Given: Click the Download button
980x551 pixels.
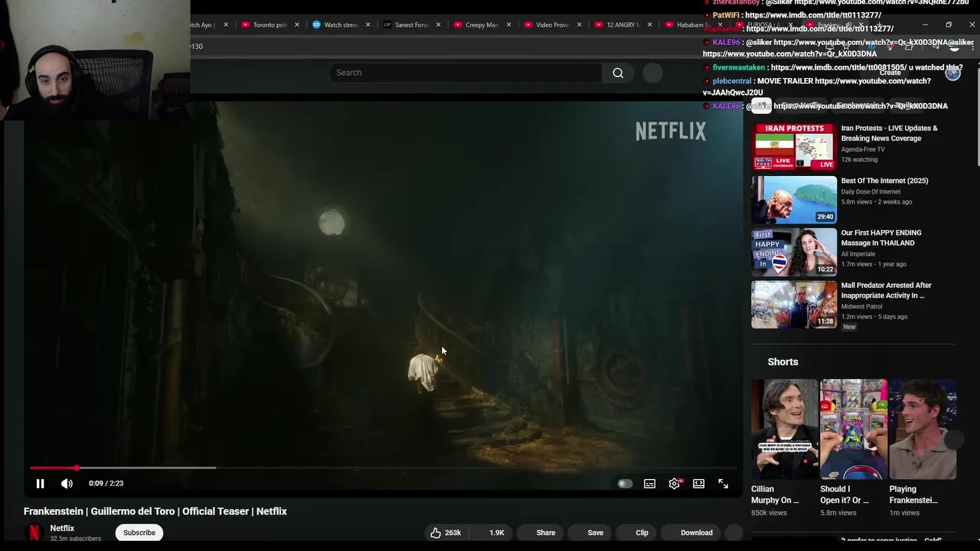Looking at the screenshot, I should point(691,533).
